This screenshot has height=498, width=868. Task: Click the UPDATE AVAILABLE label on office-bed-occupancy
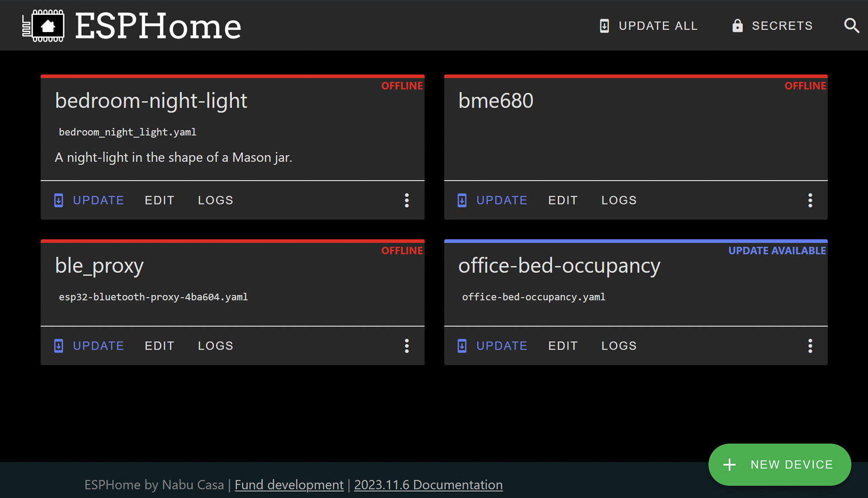coord(778,250)
